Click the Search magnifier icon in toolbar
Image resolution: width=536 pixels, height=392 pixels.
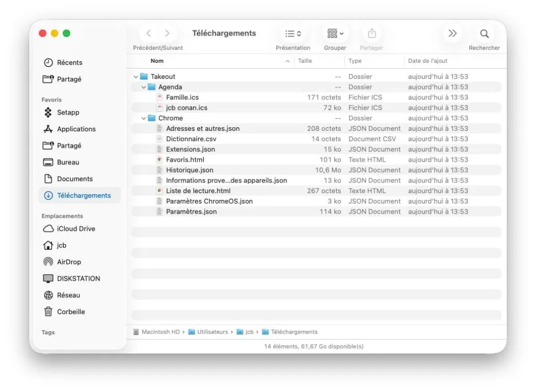[484, 33]
